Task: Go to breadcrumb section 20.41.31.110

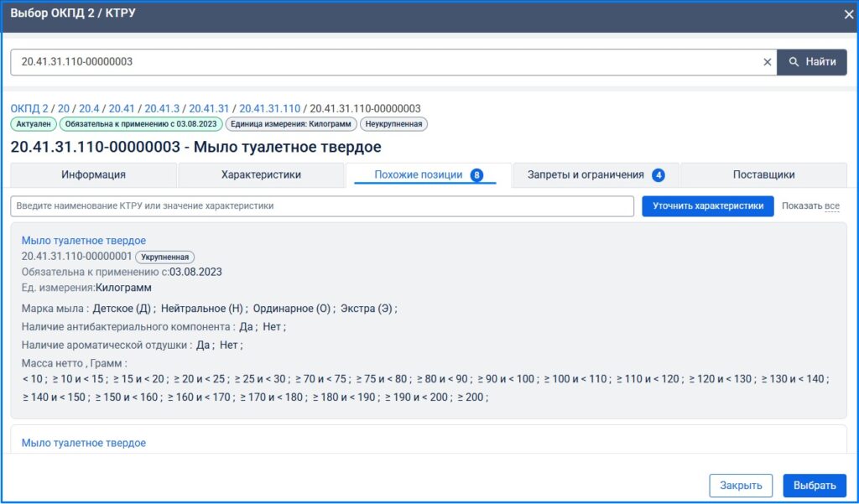Action: [269, 108]
